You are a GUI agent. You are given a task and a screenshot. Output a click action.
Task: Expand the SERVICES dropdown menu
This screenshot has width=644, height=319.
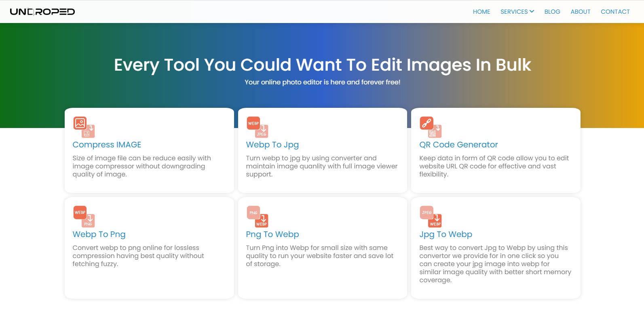[x=517, y=12]
